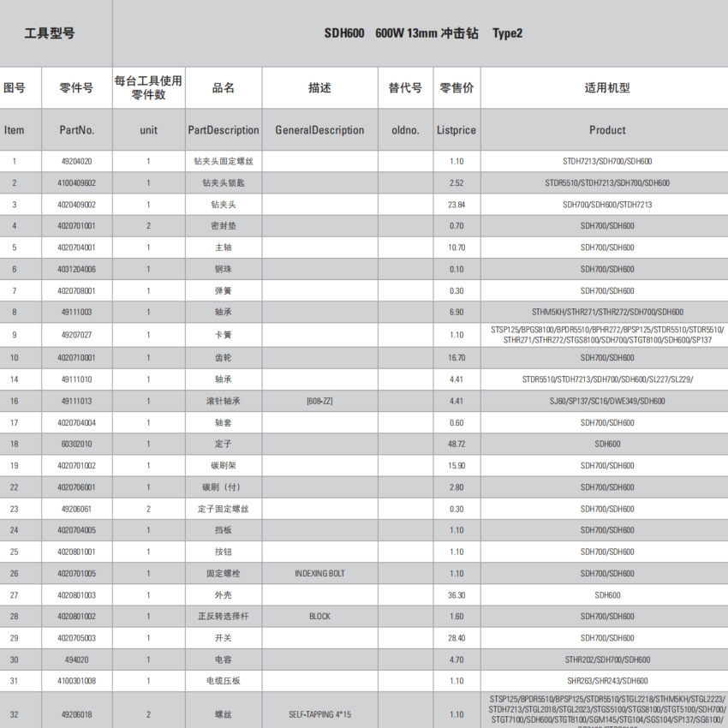Select part number 60302010
Viewport: 728px width, 728px height.
[x=76, y=445]
